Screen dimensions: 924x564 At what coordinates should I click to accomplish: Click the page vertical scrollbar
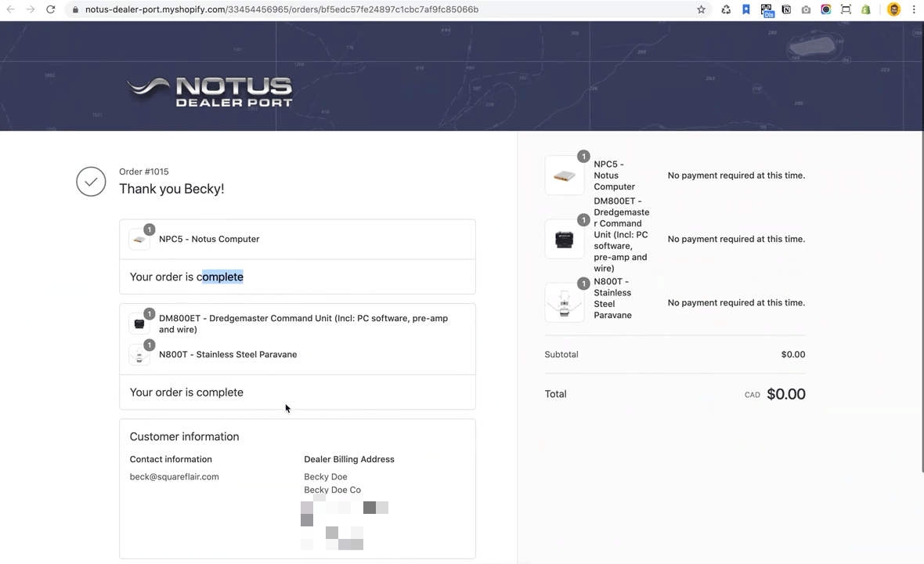922,248
